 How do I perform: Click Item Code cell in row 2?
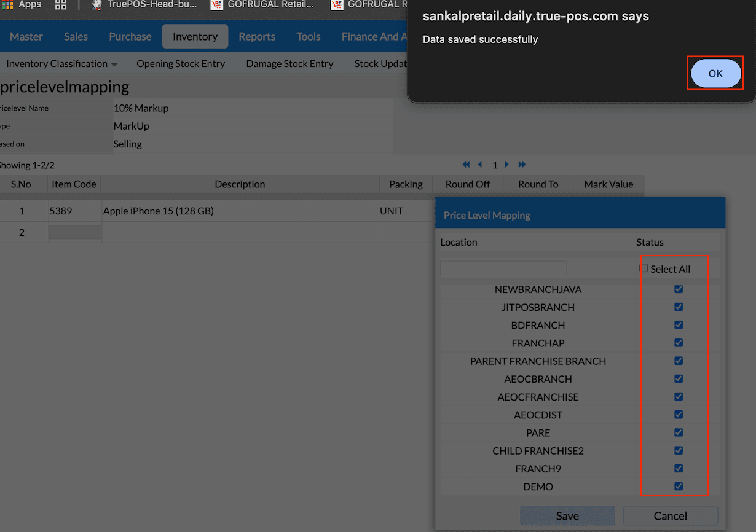(x=75, y=232)
